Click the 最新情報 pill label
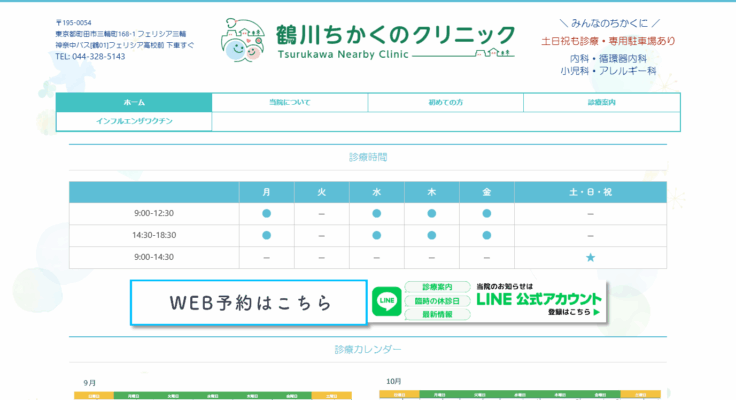The width and height of the screenshot is (736, 400). pos(437,315)
